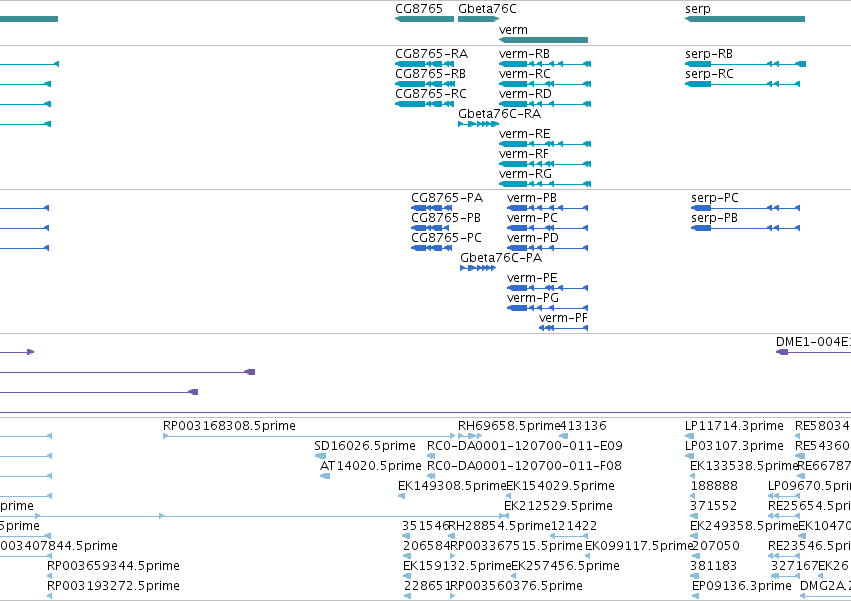Open EST RP003168308.5prime
This screenshot has height=601, width=851.
click(x=309, y=436)
